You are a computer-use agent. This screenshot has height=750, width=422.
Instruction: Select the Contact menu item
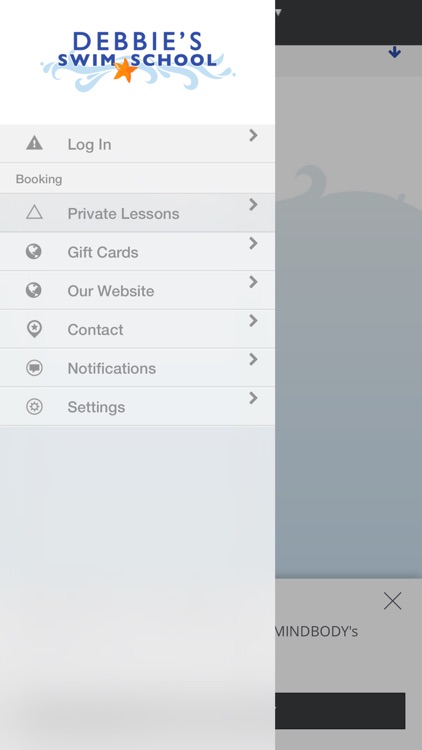(137, 329)
